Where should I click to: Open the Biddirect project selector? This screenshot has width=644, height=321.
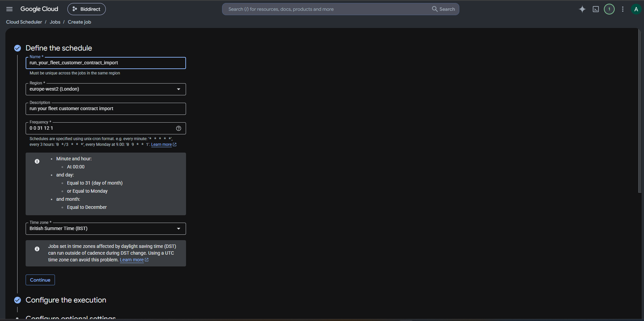point(87,9)
